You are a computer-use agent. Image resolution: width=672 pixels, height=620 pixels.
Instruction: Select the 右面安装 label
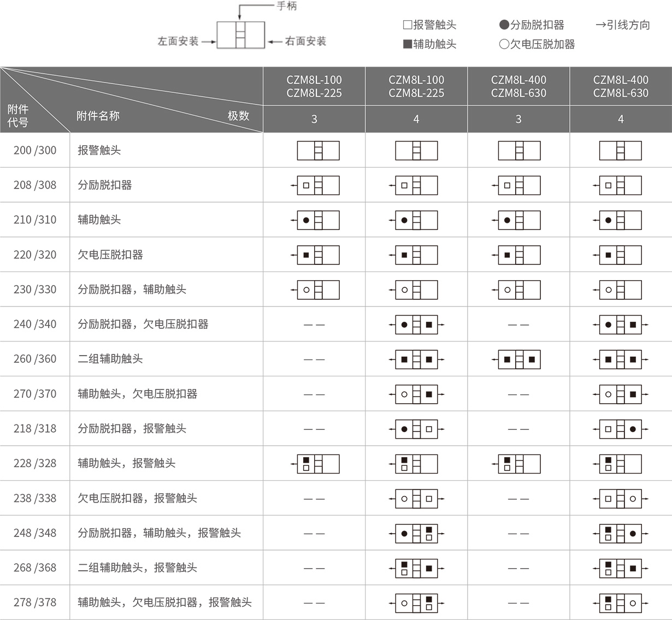pos(305,41)
